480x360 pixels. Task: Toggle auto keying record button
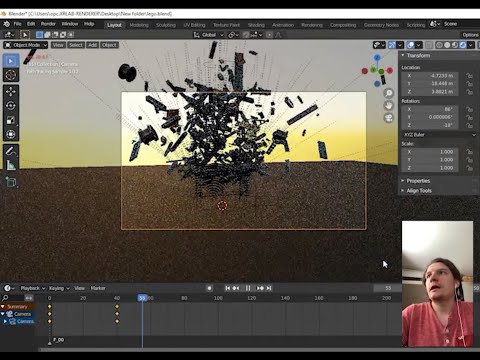click(209, 288)
